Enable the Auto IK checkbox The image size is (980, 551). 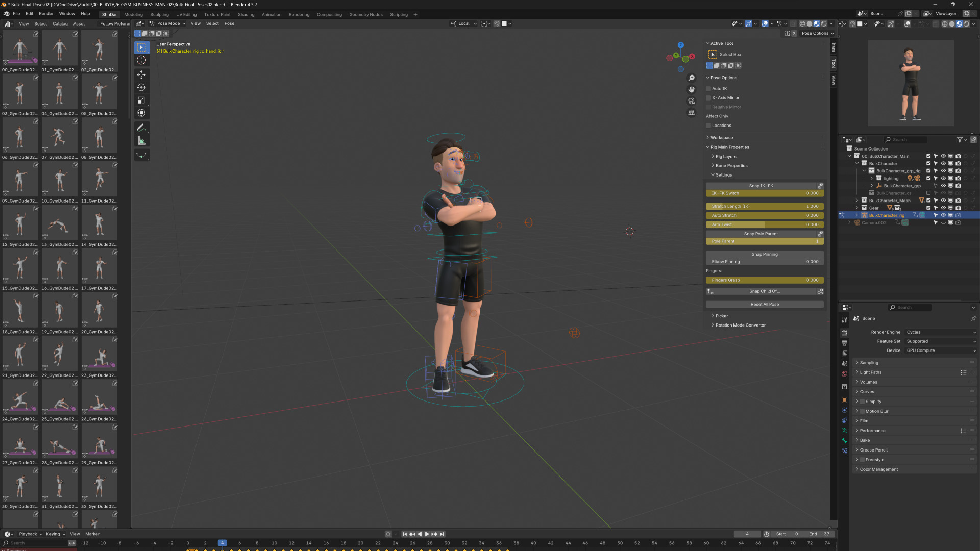(x=708, y=89)
